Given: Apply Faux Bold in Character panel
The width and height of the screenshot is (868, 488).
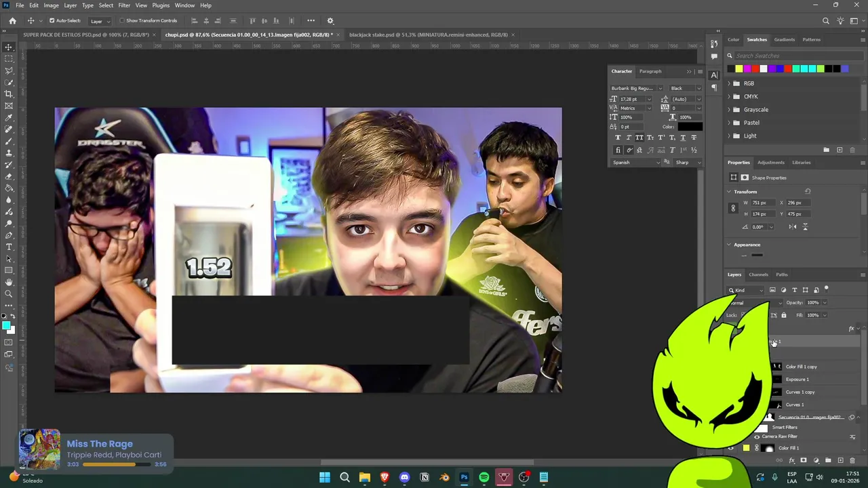Looking at the screenshot, I should point(618,138).
